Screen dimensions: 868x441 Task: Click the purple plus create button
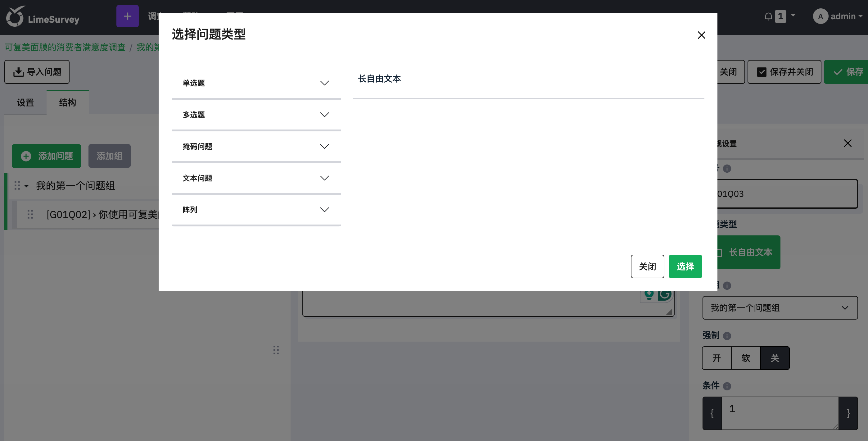(x=127, y=16)
